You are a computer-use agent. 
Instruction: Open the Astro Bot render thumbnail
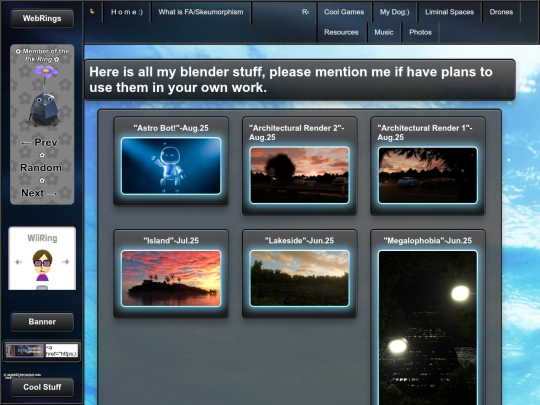[171, 166]
